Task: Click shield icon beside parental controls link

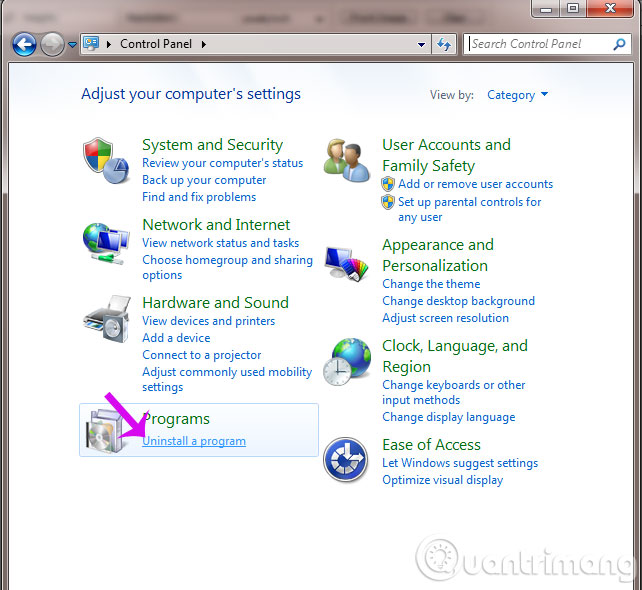Action: pyautogui.click(x=388, y=202)
